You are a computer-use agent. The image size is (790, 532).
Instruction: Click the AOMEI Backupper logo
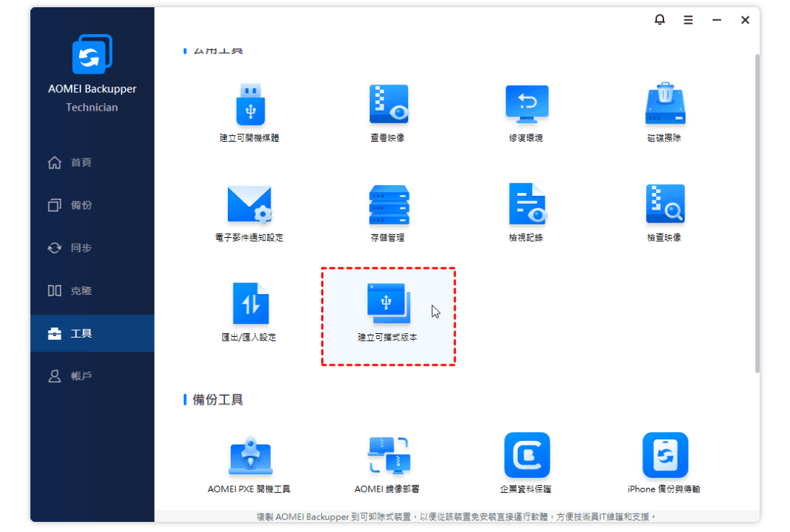(x=92, y=54)
